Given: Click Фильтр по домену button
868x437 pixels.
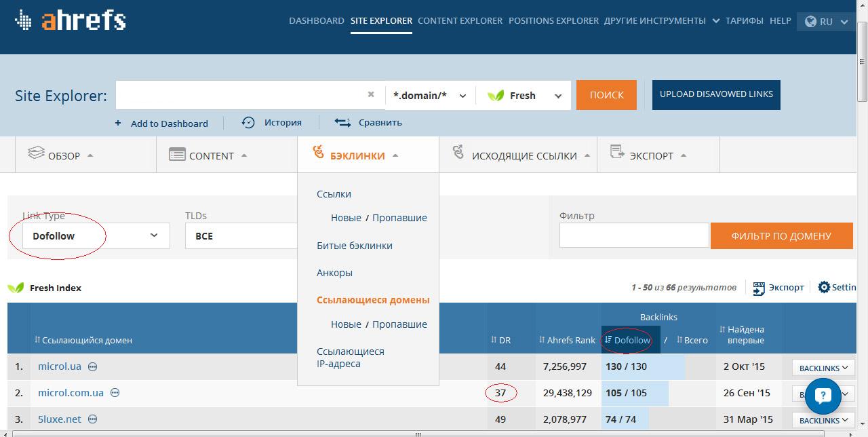Looking at the screenshot, I should [781, 235].
